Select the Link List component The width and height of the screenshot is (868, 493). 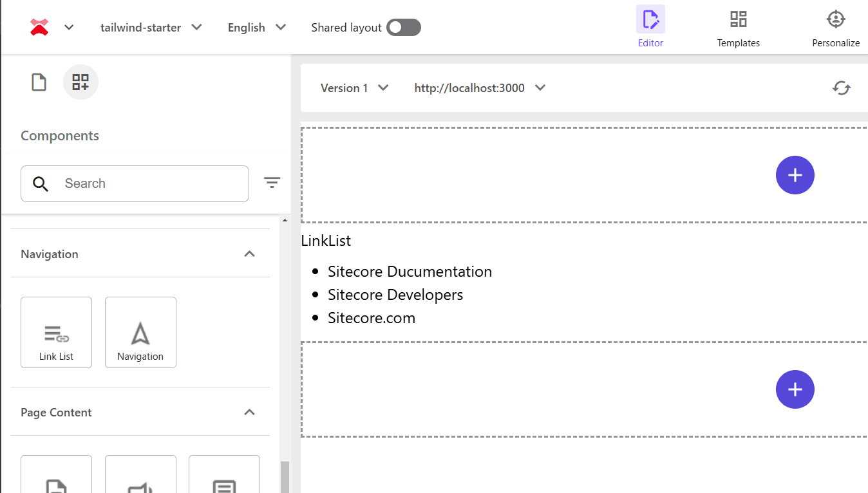(x=57, y=332)
